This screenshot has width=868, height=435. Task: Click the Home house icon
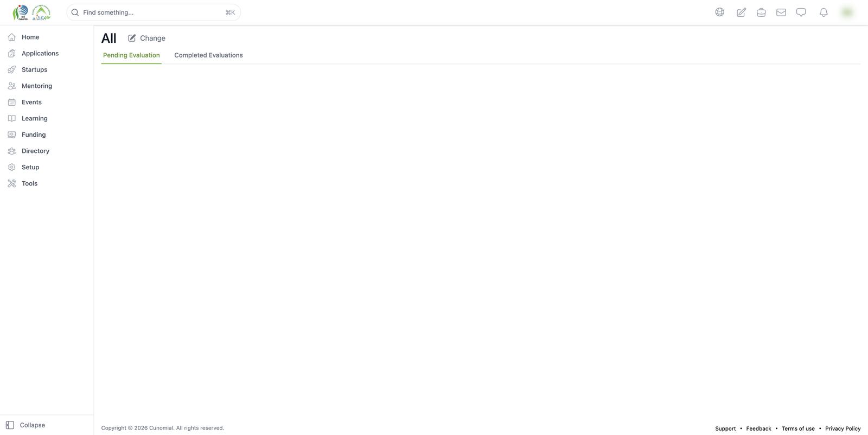tap(11, 37)
